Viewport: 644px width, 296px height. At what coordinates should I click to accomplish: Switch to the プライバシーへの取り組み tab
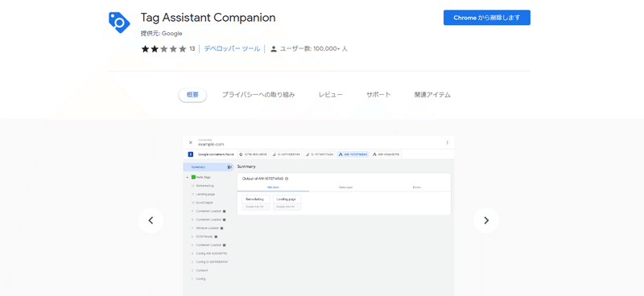coord(258,95)
